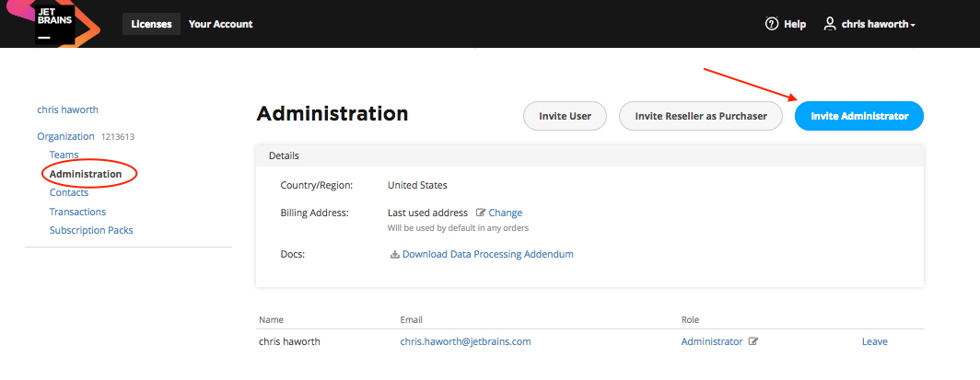
Task: Open Subscription Packs in sidebar
Action: click(x=91, y=230)
